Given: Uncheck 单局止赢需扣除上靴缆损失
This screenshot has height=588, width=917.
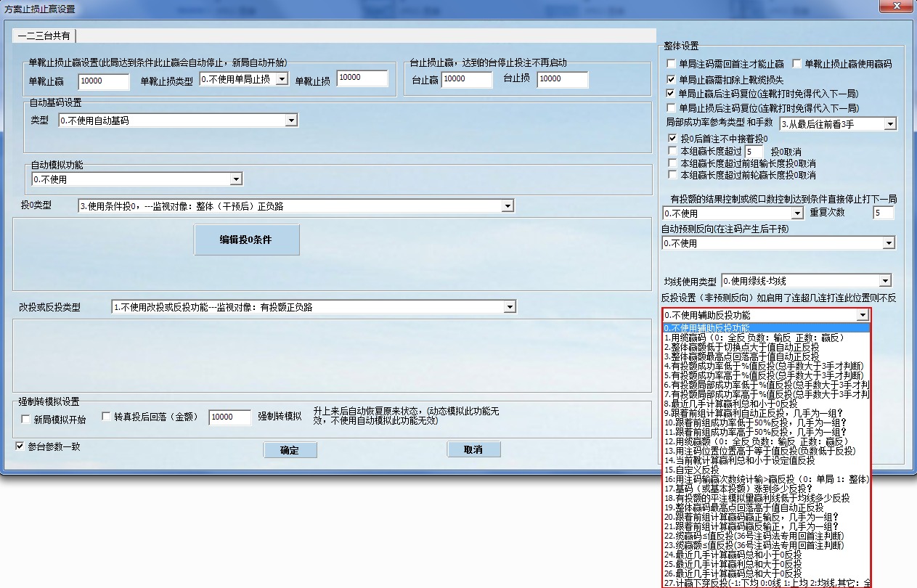Looking at the screenshot, I should [671, 79].
